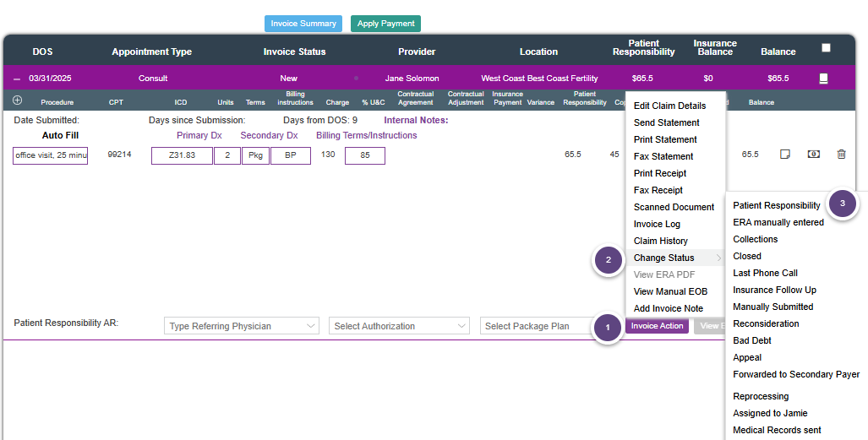Click the Procedure description input field

(50, 155)
